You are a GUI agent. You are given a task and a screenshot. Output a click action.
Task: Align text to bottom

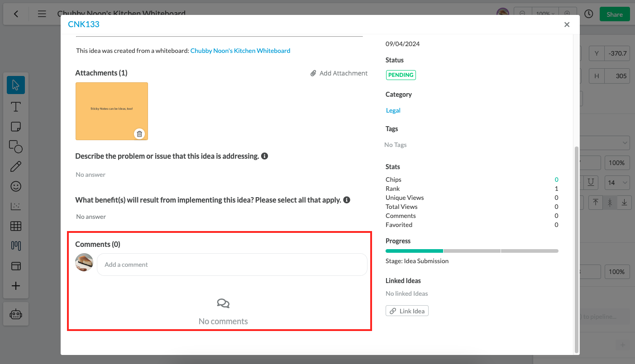point(625,203)
